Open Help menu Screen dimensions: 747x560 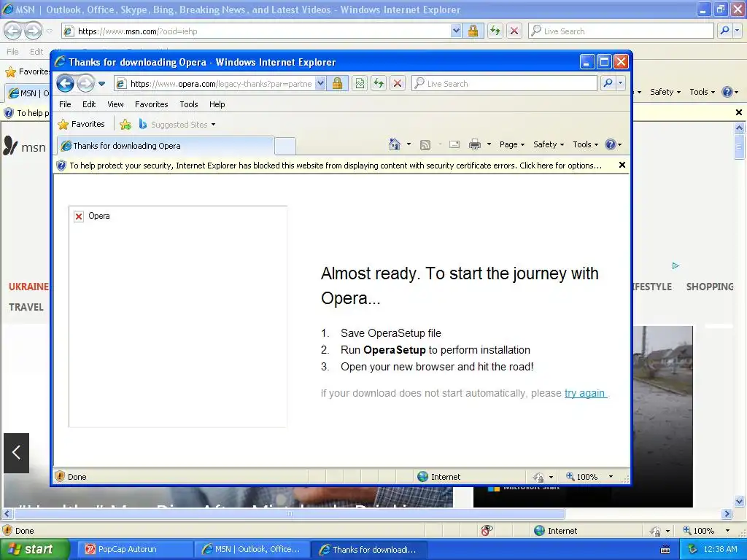tap(217, 104)
